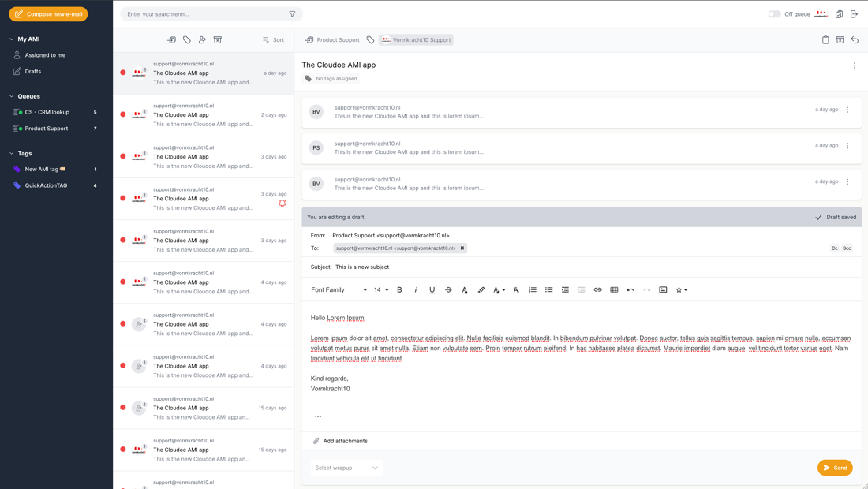Click the Send button

835,468
